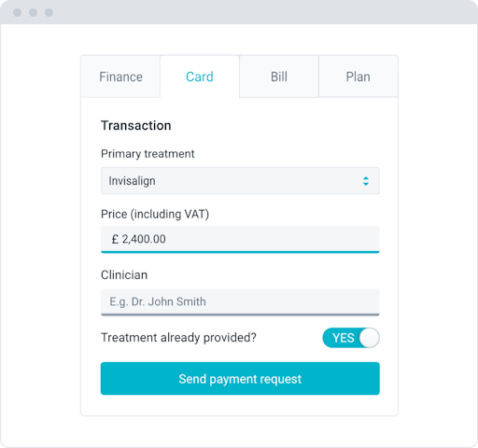
Task: Open the Bill tab
Action: pos(279,77)
